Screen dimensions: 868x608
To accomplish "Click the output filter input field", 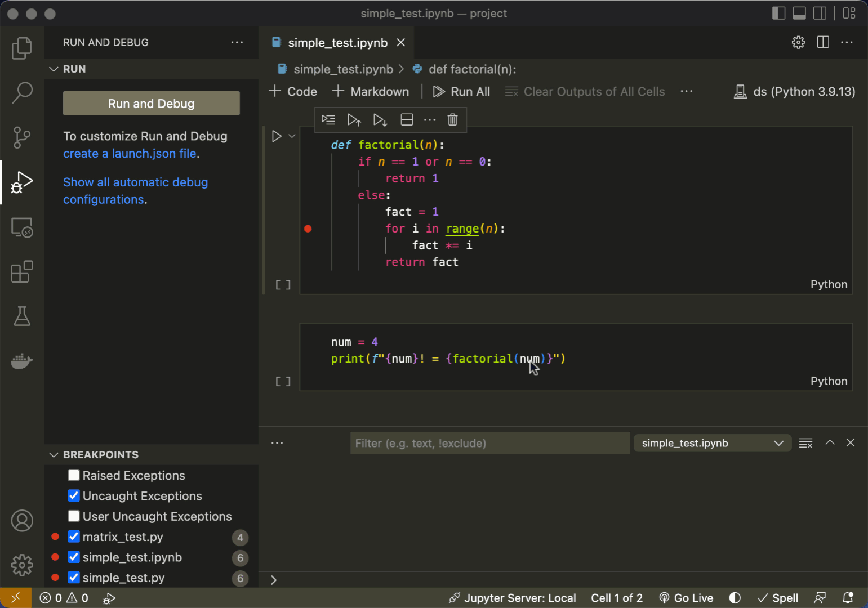I will [490, 443].
